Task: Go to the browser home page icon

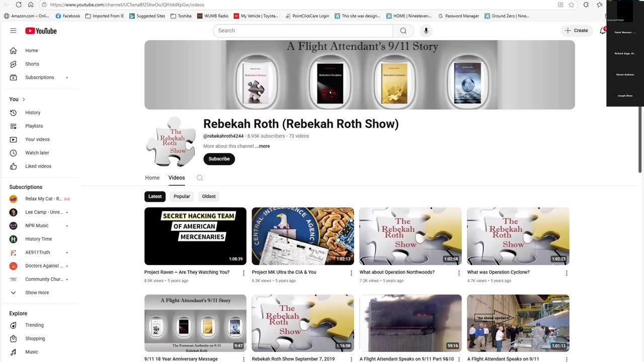Action: [x=31, y=5]
